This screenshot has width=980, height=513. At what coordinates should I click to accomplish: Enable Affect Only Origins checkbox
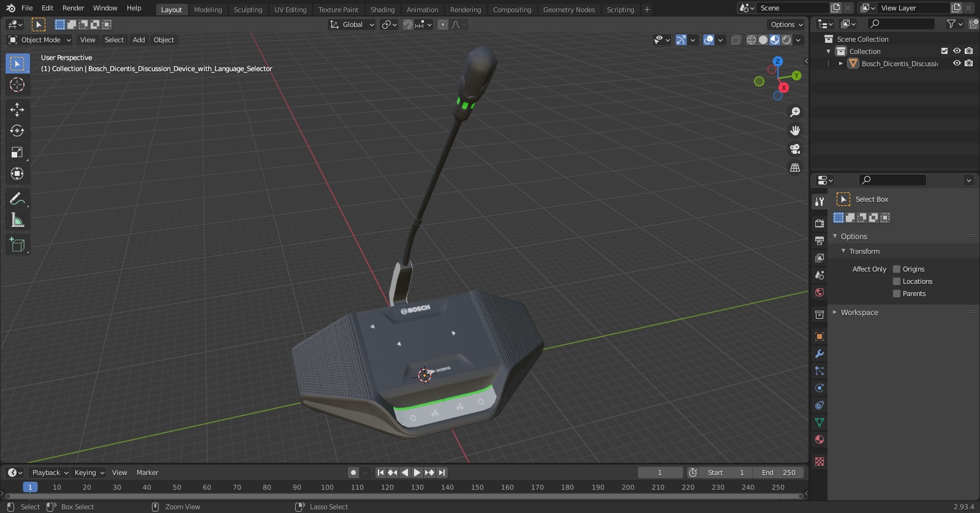tap(897, 269)
